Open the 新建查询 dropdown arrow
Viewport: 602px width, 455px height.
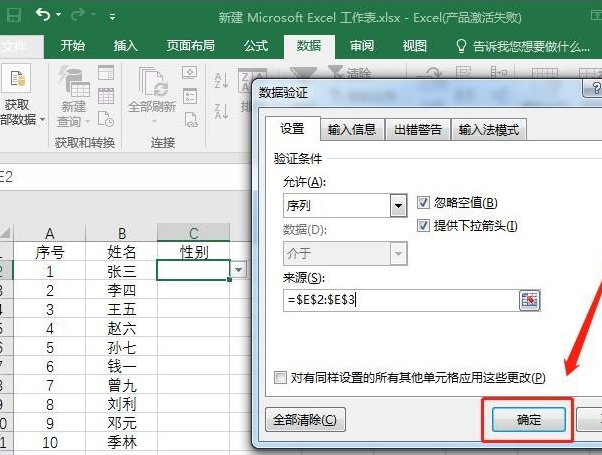pos(88,122)
